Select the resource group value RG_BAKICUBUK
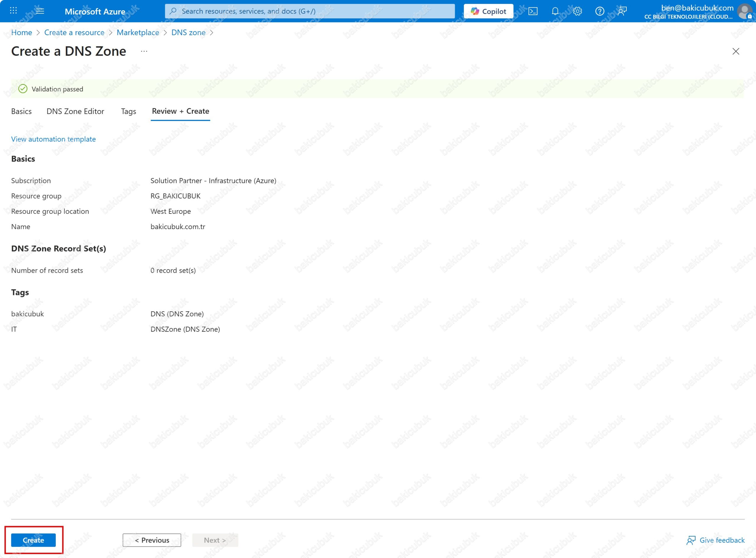The image size is (756, 558). (x=175, y=196)
